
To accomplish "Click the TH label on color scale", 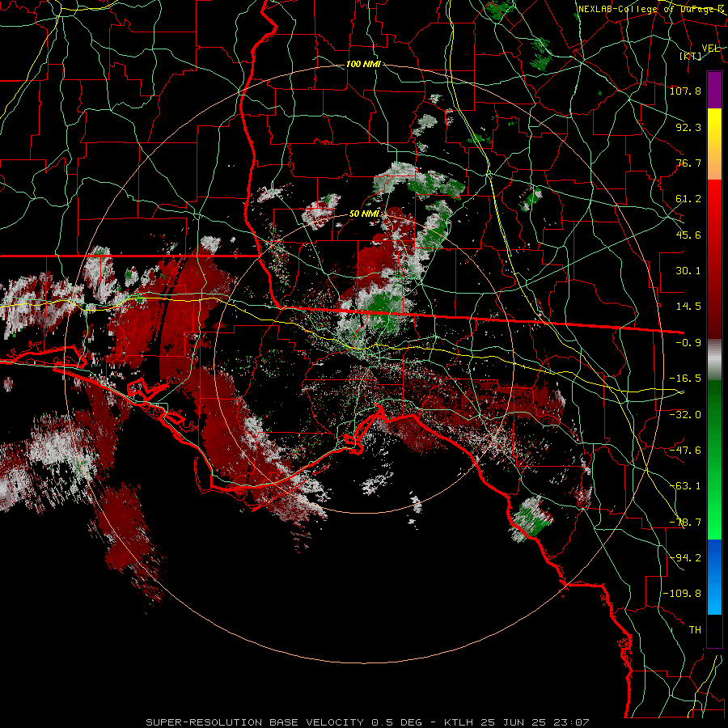I will click(695, 630).
